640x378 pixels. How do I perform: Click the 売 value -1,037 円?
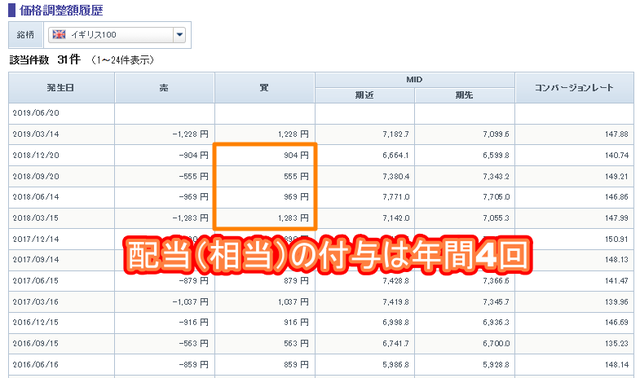[190, 302]
